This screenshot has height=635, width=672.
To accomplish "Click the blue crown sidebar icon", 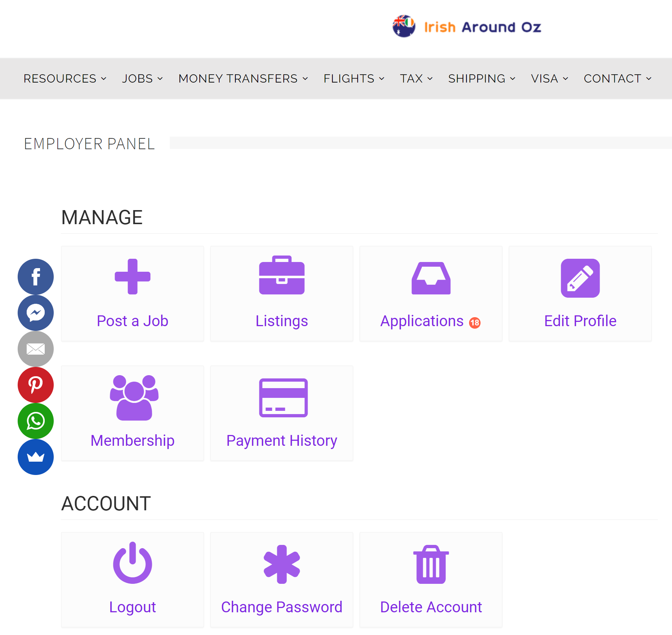I will pyautogui.click(x=36, y=457).
